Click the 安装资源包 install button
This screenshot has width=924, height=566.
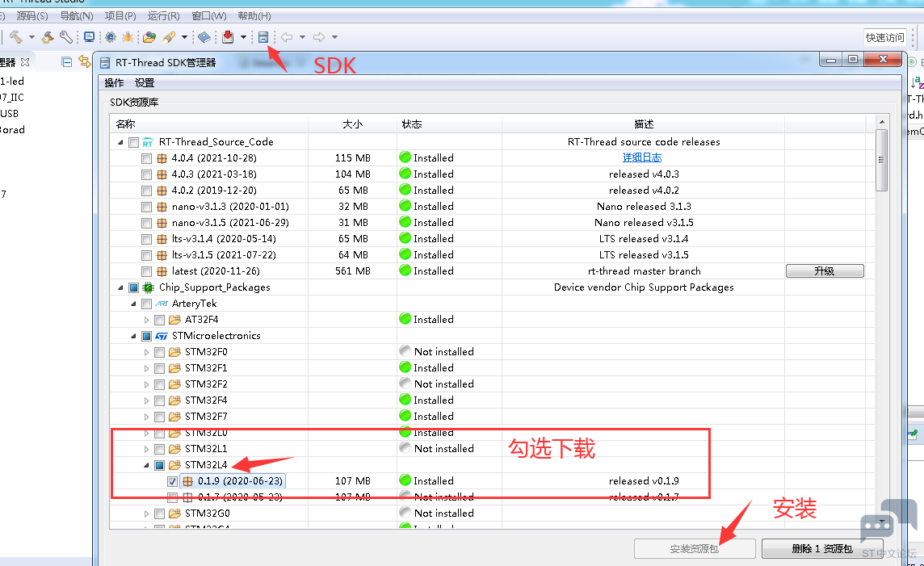pyautogui.click(x=694, y=549)
